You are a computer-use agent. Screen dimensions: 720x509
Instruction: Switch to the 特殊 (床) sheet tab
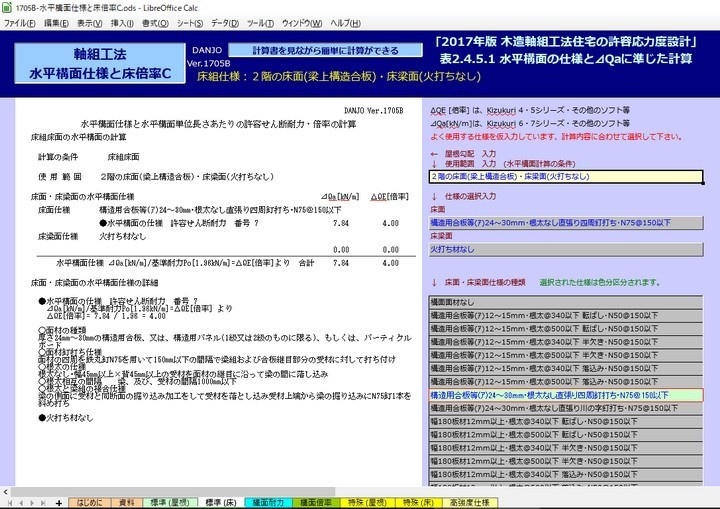tap(418, 503)
